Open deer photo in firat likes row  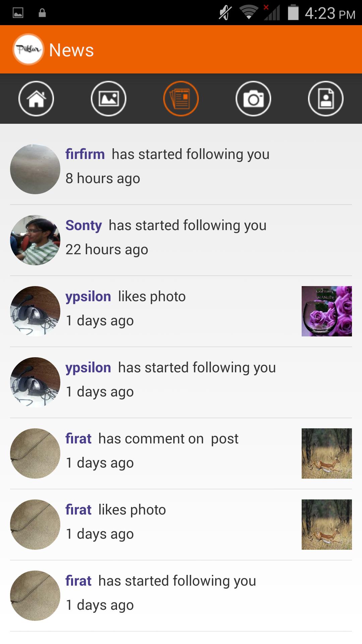[327, 525]
